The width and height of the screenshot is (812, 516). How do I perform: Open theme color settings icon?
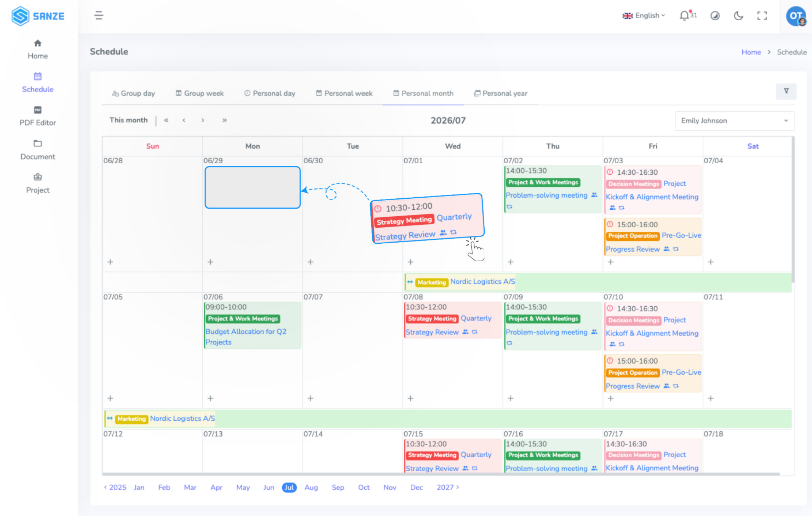[715, 16]
